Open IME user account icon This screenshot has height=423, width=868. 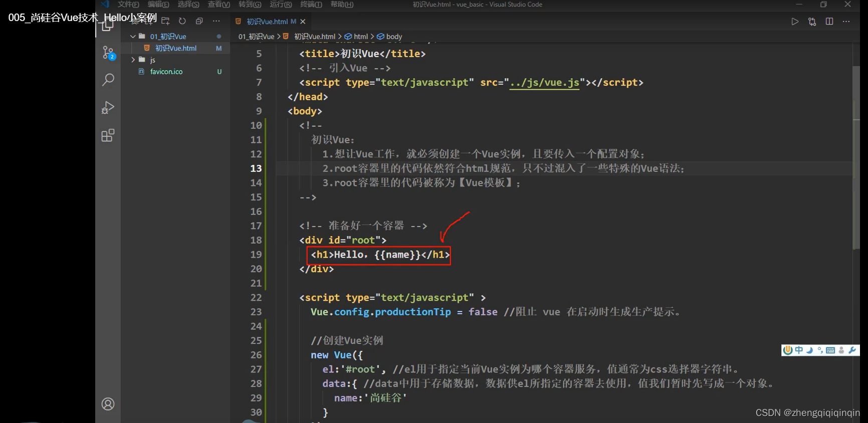(x=841, y=350)
